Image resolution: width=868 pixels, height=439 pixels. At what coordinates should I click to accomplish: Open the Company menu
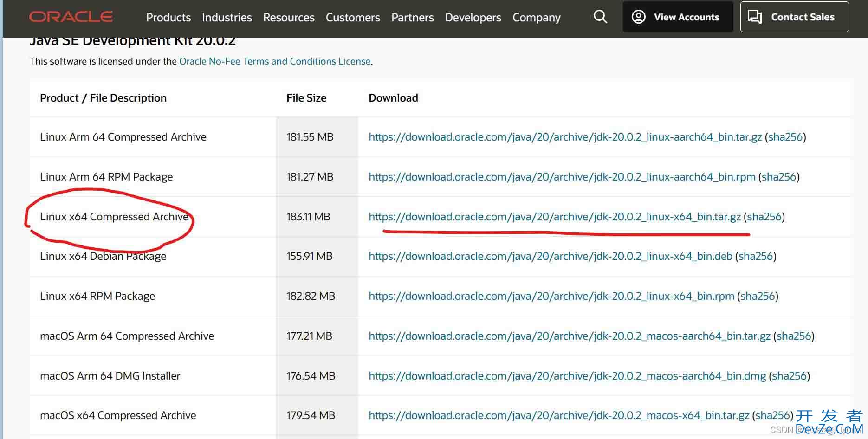point(537,17)
